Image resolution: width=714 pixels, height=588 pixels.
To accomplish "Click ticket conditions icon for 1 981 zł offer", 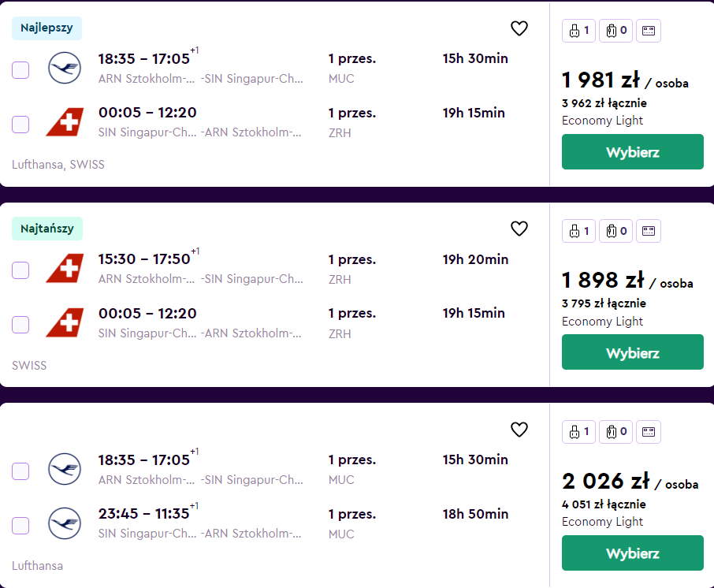I will [x=649, y=31].
